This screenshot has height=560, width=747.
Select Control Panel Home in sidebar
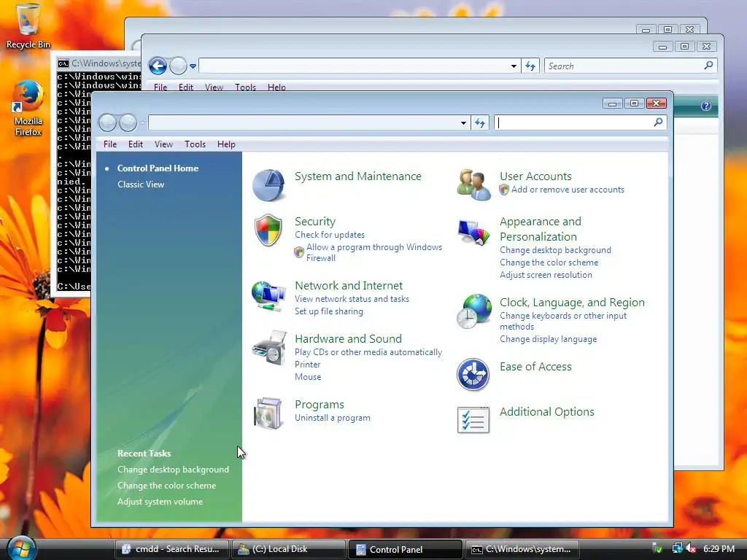158,168
